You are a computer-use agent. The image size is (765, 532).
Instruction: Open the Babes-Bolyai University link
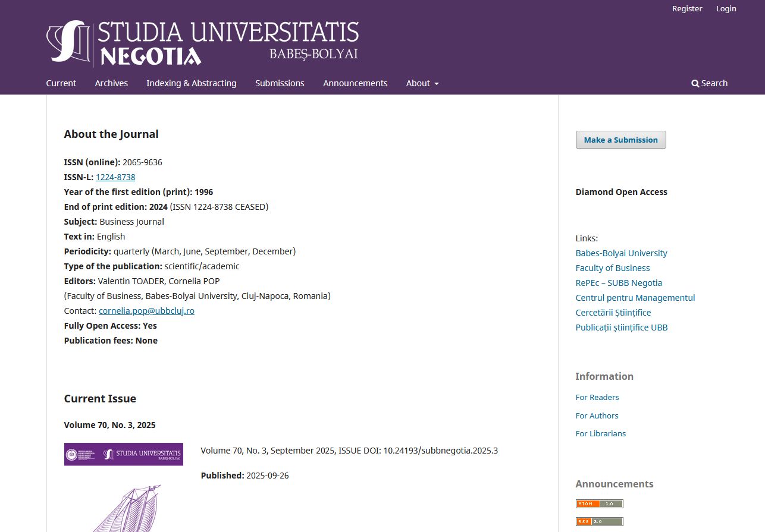point(621,253)
